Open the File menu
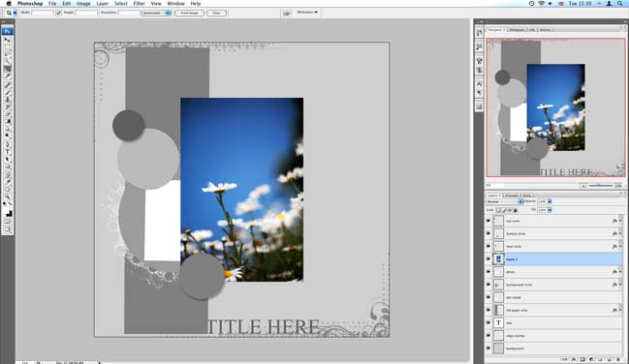Viewport: 629px width, 364px height. coord(52,3)
